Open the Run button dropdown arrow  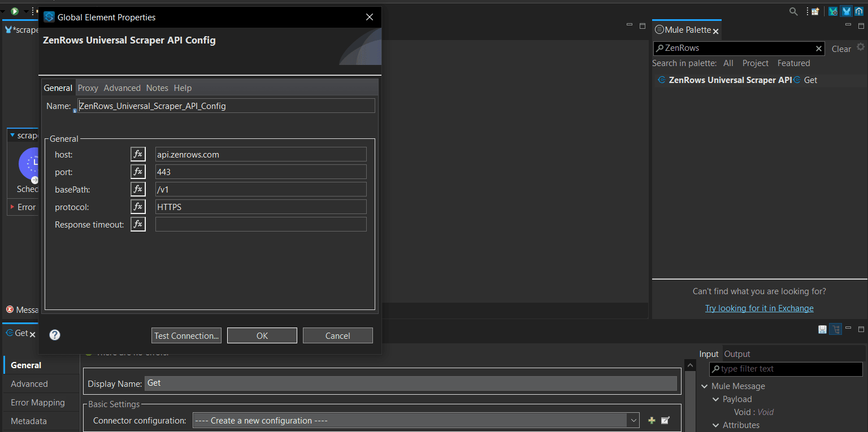pyautogui.click(x=25, y=11)
